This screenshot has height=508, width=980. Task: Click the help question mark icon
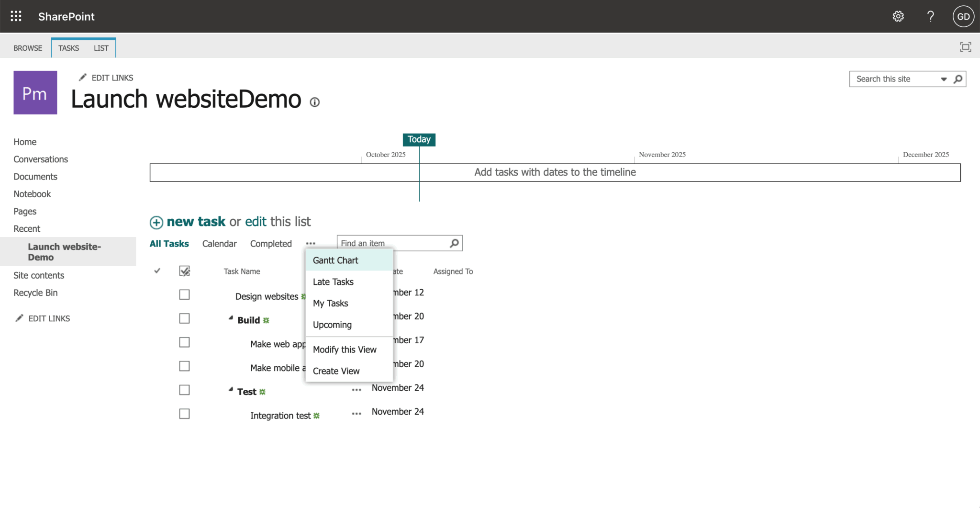tap(930, 16)
